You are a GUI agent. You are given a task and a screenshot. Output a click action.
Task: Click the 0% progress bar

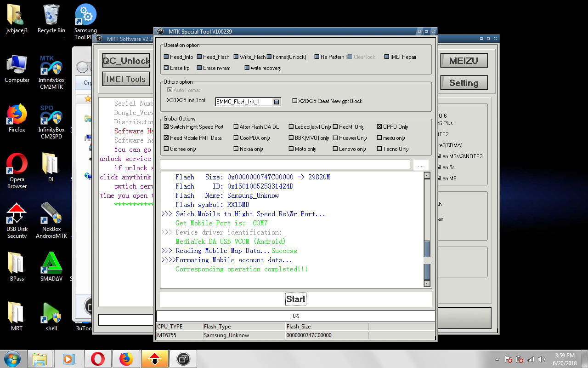tap(296, 316)
